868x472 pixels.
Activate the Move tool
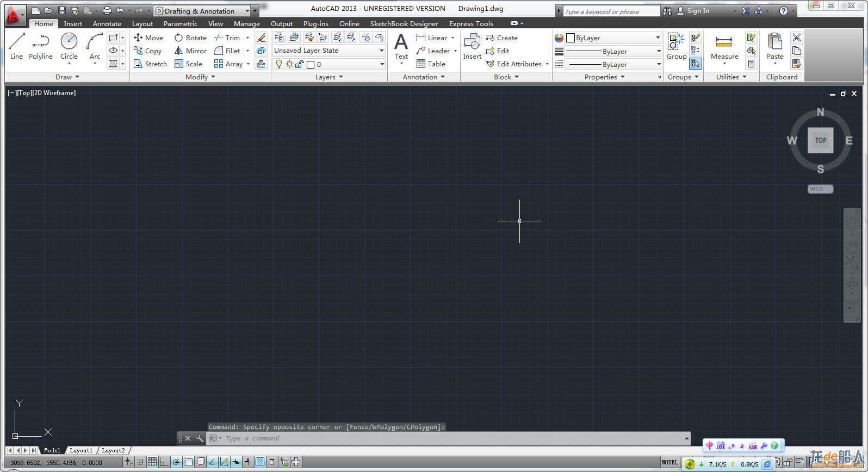[148, 38]
